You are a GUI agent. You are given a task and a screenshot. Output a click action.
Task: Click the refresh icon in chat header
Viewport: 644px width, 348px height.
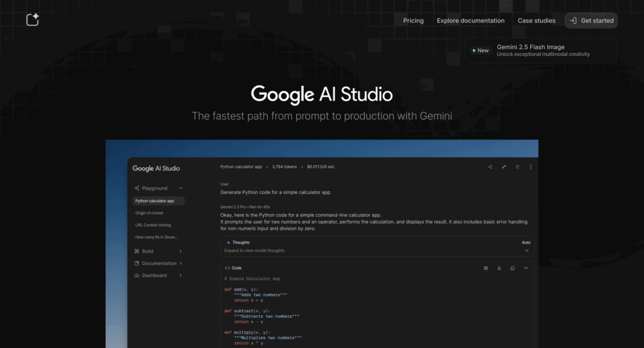(x=517, y=167)
